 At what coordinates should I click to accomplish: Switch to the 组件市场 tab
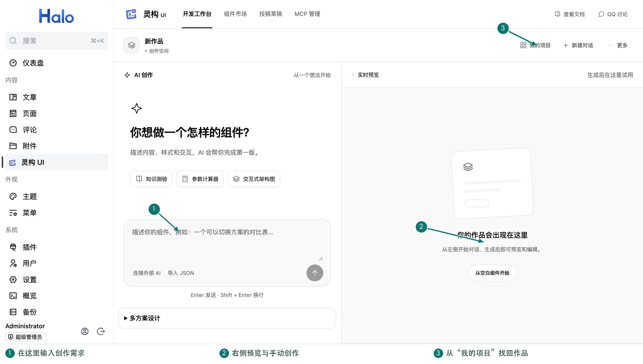click(x=235, y=14)
